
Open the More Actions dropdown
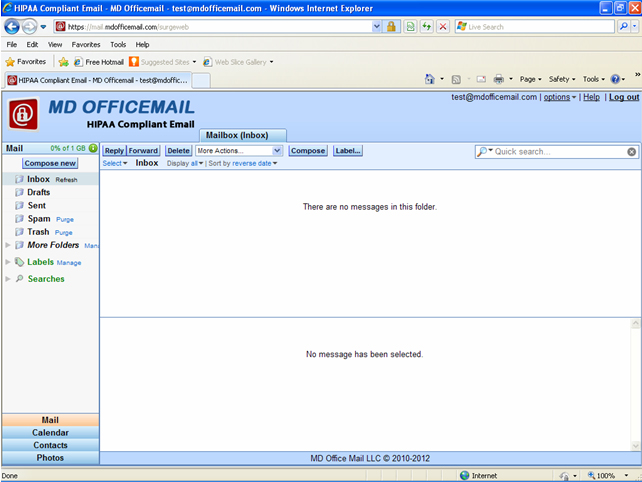coord(239,151)
